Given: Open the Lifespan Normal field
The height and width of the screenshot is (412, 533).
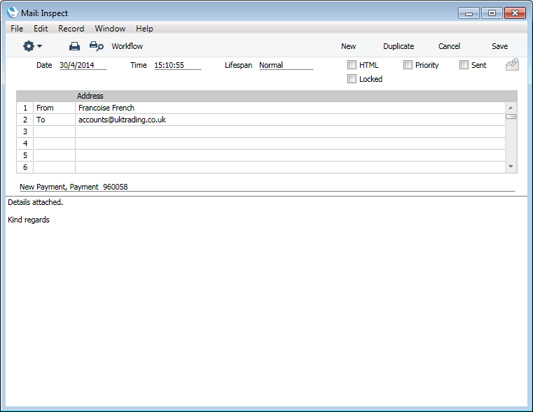Looking at the screenshot, I should [286, 65].
